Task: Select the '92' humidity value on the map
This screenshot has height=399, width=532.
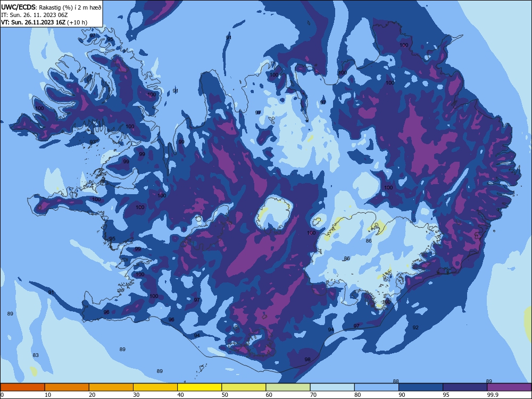Action: (x=415, y=327)
